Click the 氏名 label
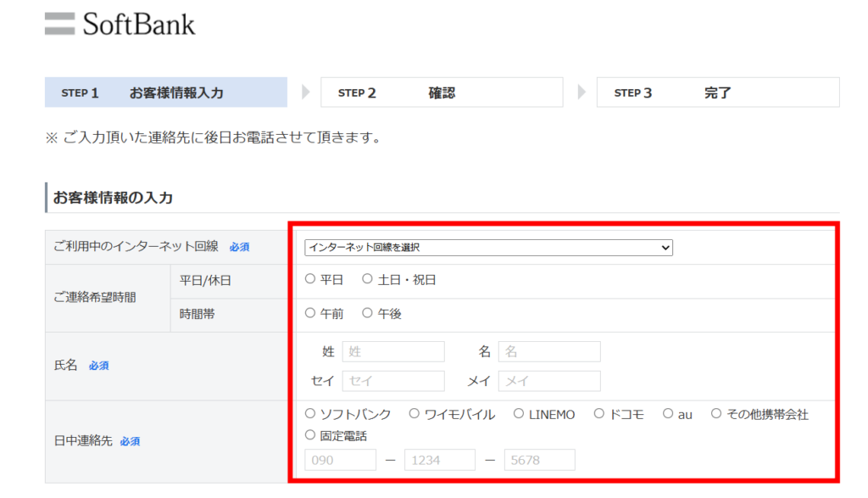This screenshot has height=498, width=868. [x=65, y=365]
